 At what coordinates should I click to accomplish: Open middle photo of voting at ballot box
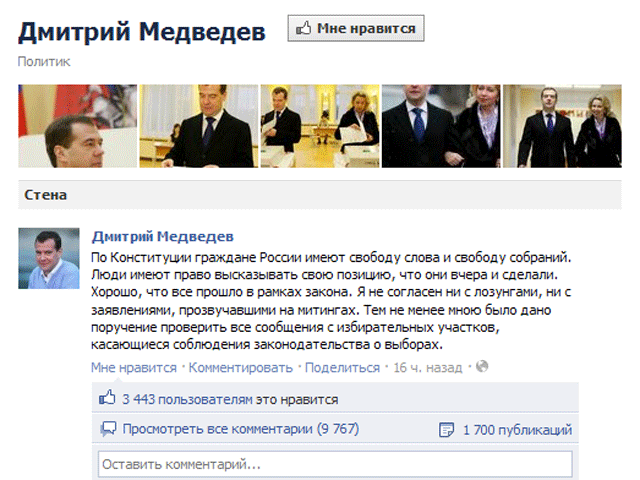(x=320, y=126)
